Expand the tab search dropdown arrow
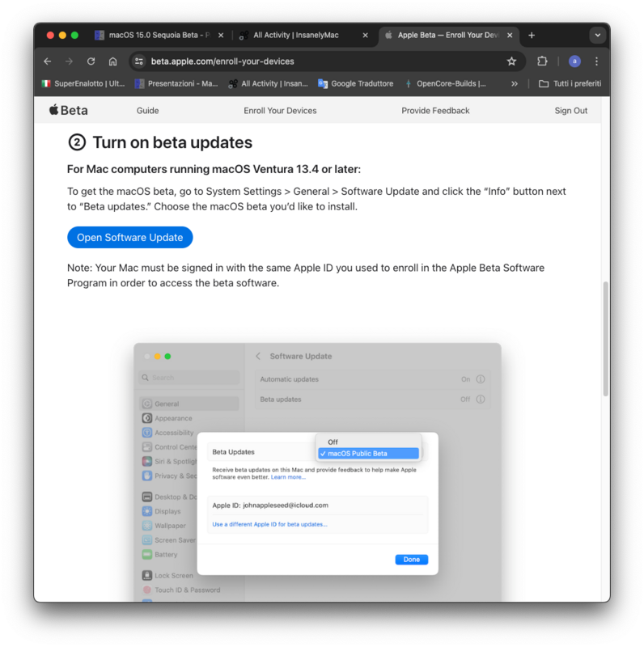 pyautogui.click(x=597, y=36)
